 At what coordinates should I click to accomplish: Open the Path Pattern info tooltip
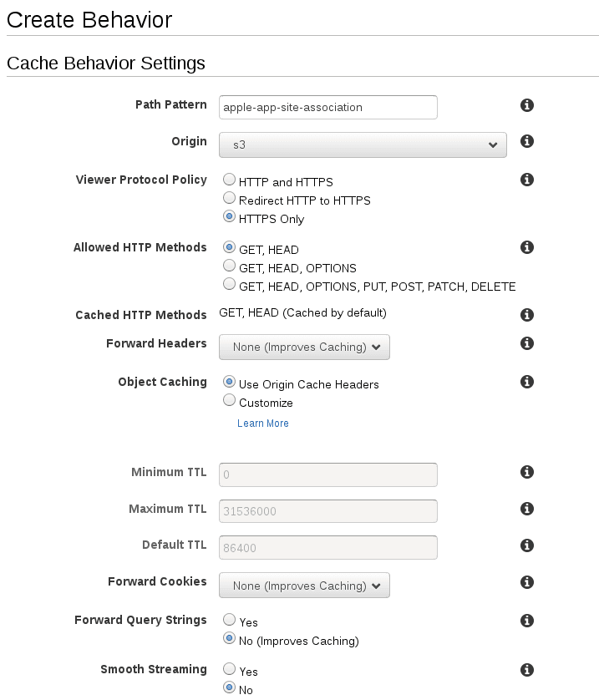tap(527, 105)
